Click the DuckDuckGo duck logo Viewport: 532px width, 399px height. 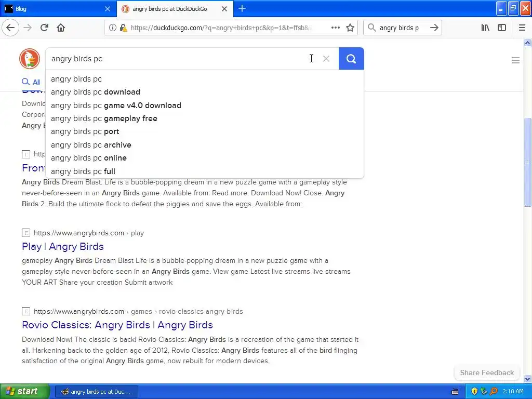30,59
